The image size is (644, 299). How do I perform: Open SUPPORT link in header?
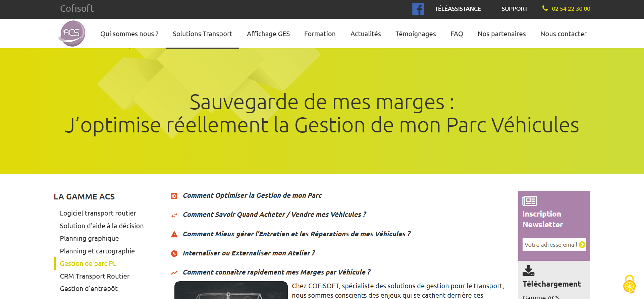[x=514, y=9]
